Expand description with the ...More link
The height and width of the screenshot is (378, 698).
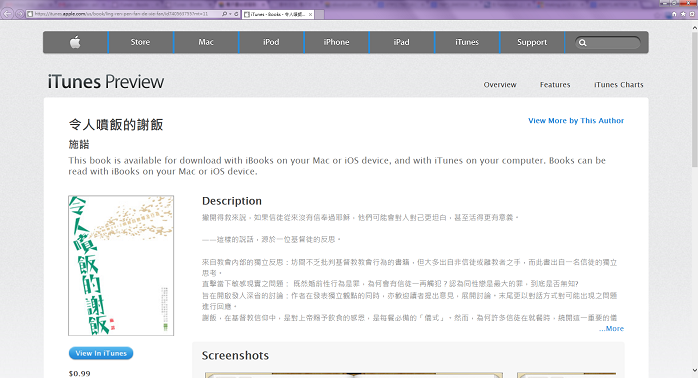click(611, 329)
